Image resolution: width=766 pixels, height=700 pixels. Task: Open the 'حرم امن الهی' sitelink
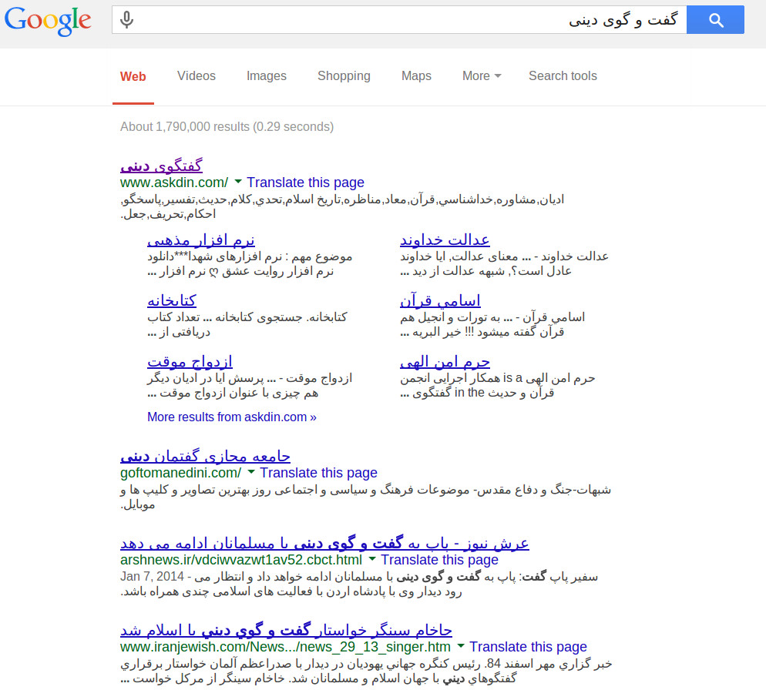tap(445, 362)
